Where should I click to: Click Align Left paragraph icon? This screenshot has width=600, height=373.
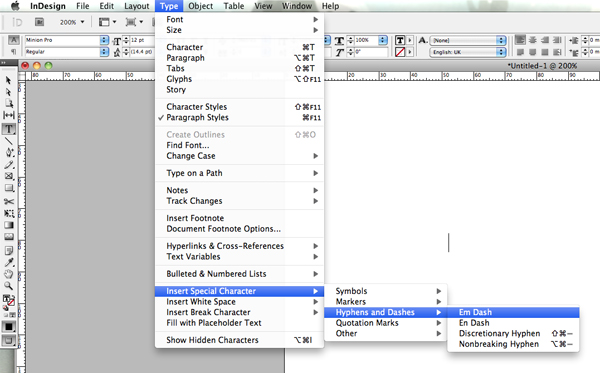click(x=520, y=40)
